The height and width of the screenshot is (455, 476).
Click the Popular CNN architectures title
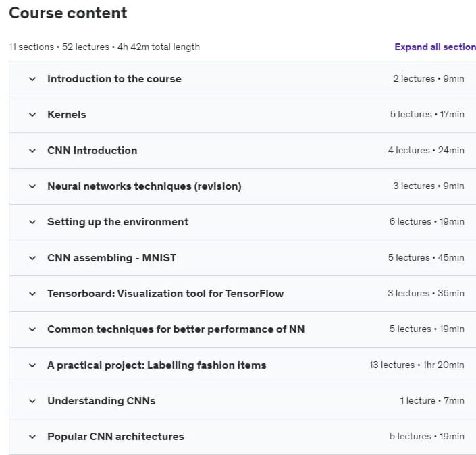pyautogui.click(x=115, y=437)
